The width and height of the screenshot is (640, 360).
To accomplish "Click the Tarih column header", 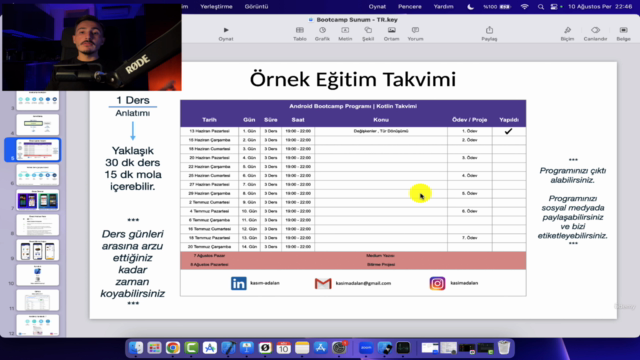I will (x=209, y=120).
